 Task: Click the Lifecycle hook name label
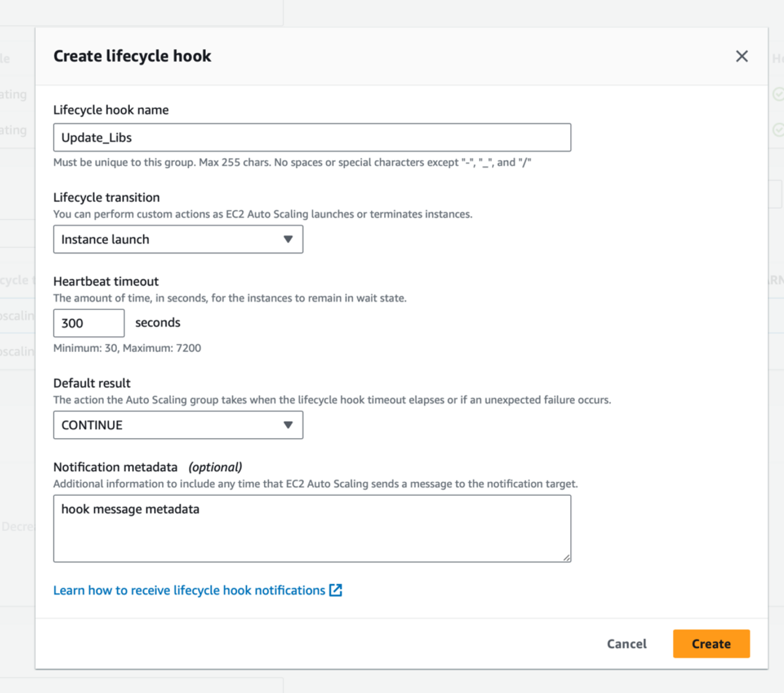pos(111,110)
